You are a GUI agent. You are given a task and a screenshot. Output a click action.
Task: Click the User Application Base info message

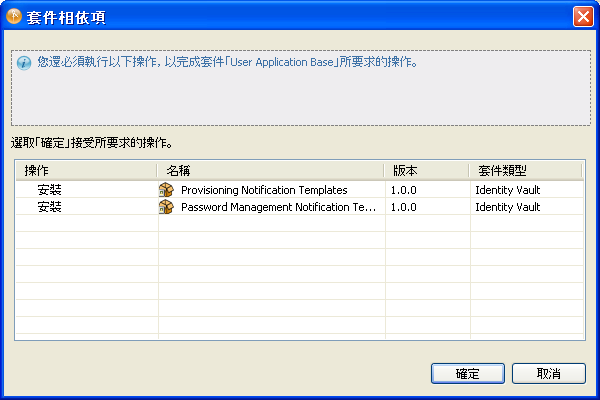(227, 62)
